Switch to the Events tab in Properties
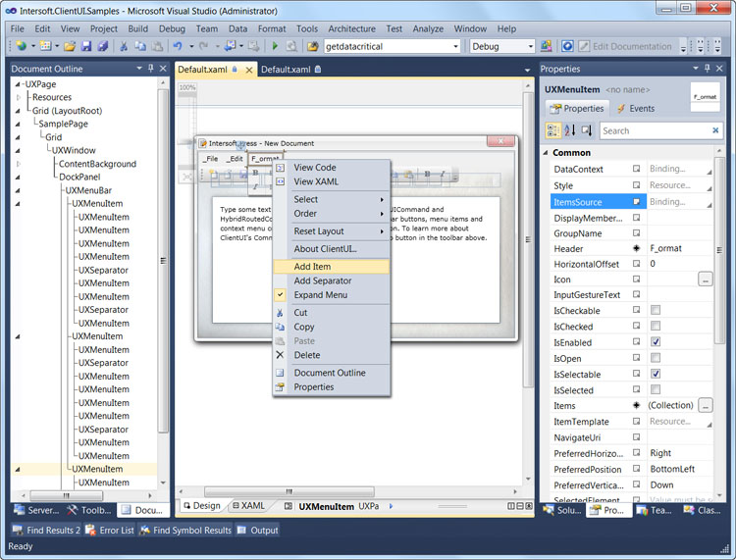 point(636,108)
